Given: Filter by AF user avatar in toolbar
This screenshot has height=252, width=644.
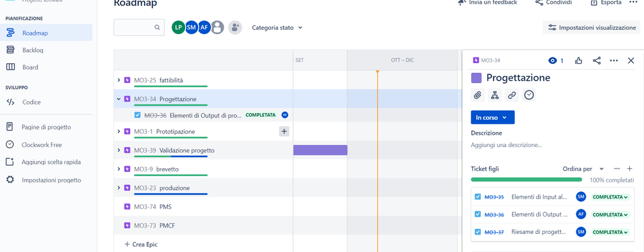Looking at the screenshot, I should [204, 28].
